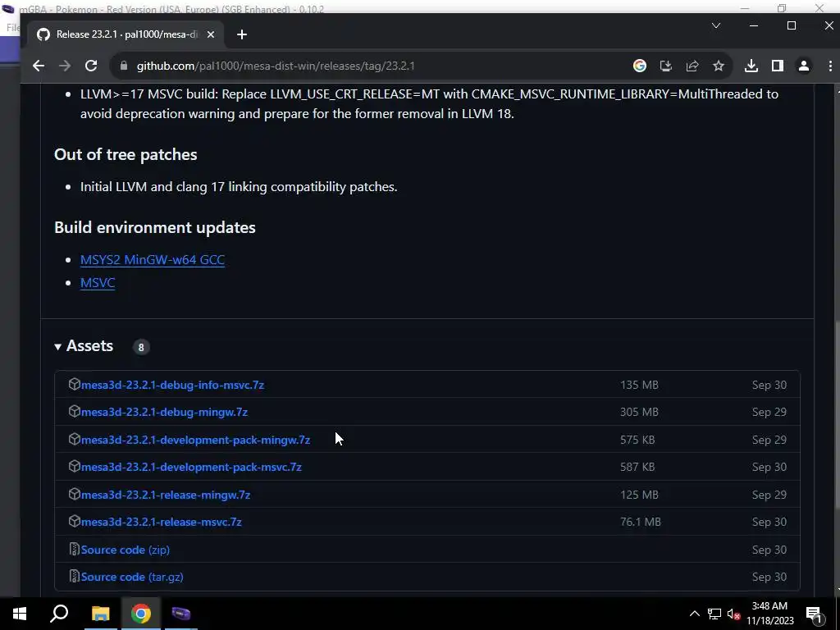Reload the GitHub release page

coord(91,66)
